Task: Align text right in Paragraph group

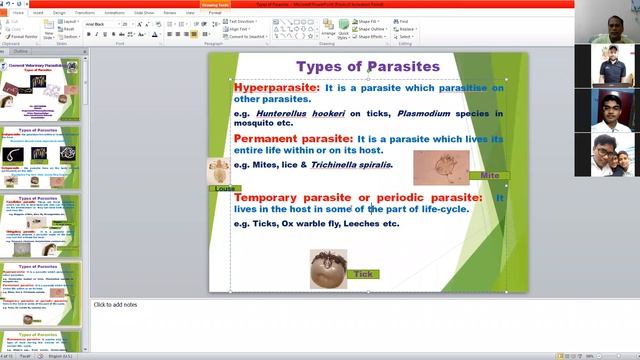Action: point(186,34)
